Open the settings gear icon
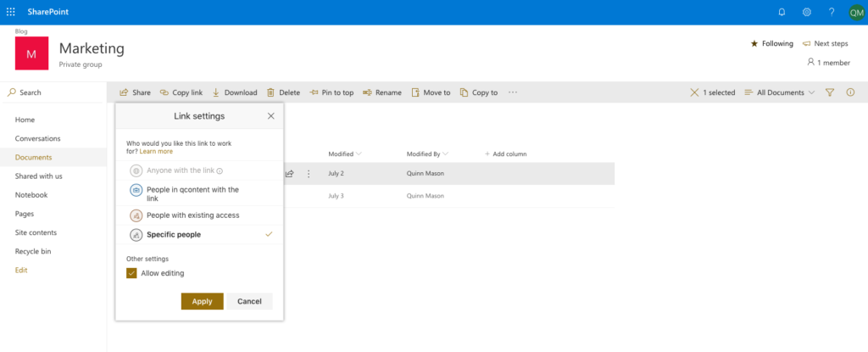 (806, 12)
